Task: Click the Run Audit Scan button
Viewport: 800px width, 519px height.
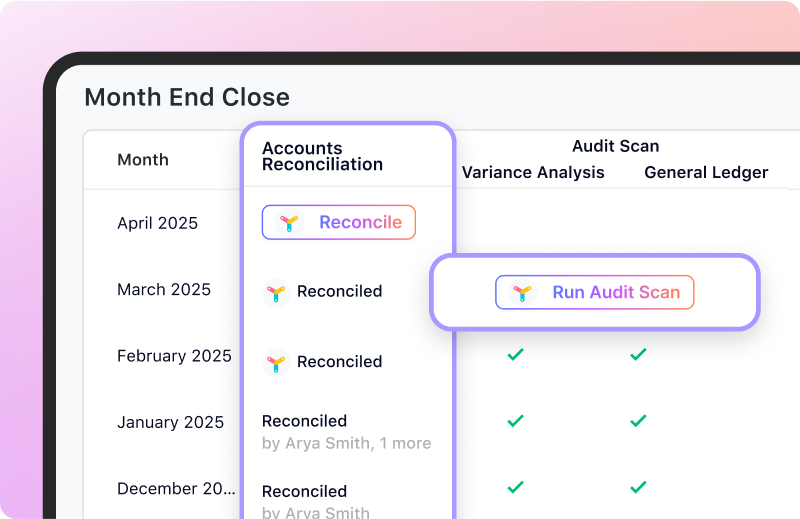Action: point(594,292)
